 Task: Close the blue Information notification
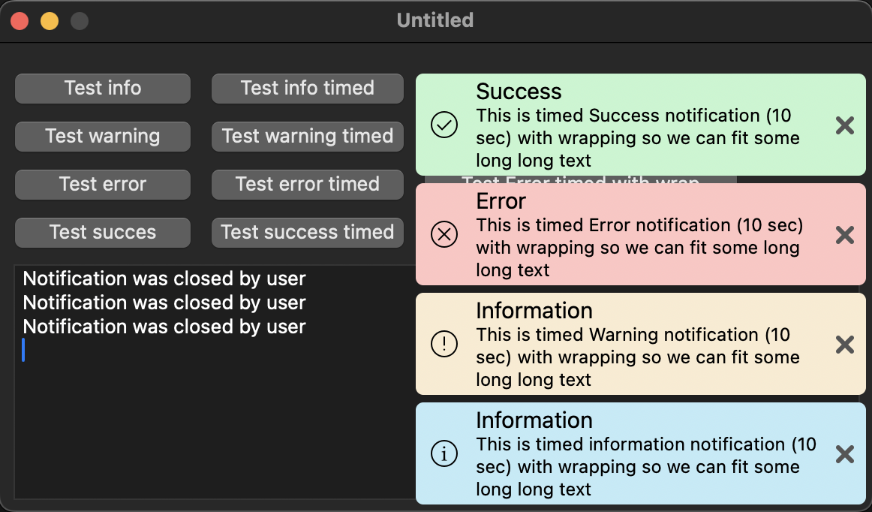(845, 454)
